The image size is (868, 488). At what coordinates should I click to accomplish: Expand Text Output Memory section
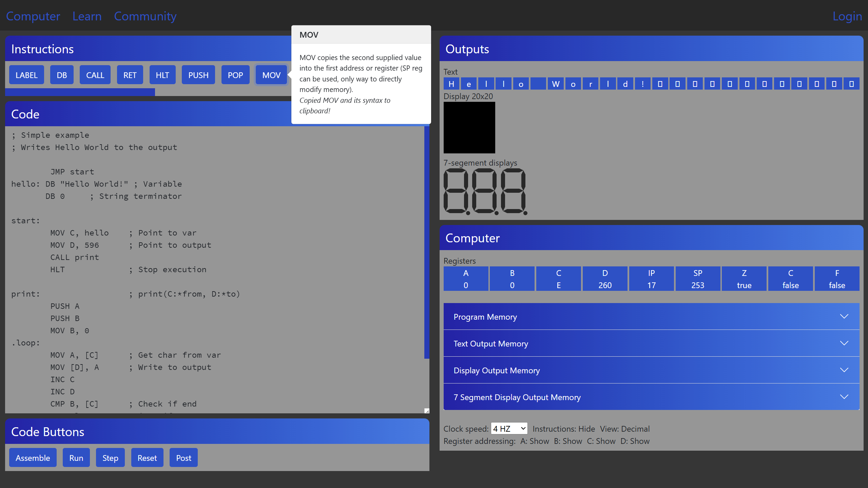pyautogui.click(x=651, y=343)
